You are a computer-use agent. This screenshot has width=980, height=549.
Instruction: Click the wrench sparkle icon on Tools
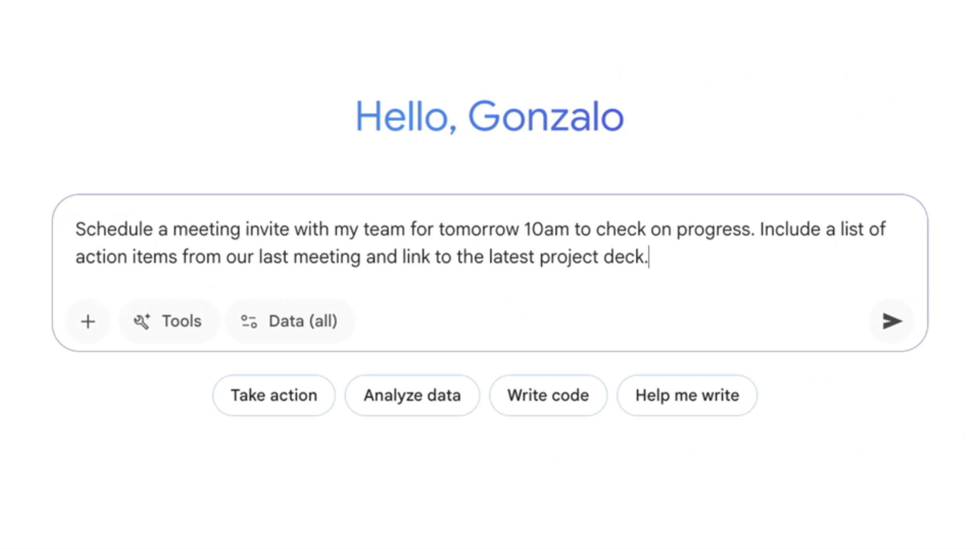(142, 322)
